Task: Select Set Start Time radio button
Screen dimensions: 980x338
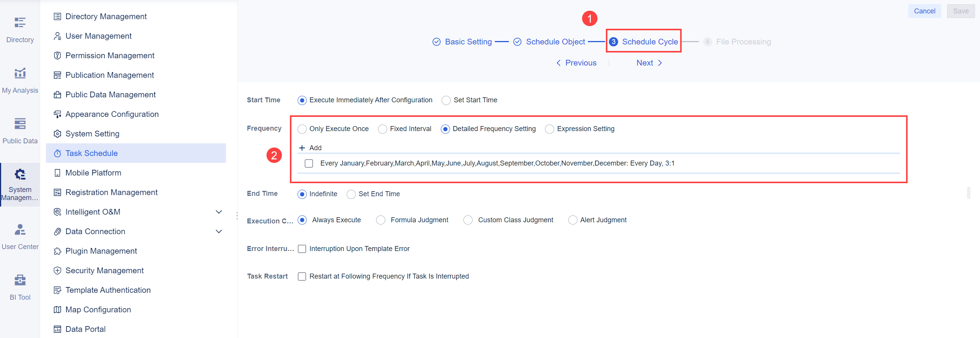Action: pos(446,100)
